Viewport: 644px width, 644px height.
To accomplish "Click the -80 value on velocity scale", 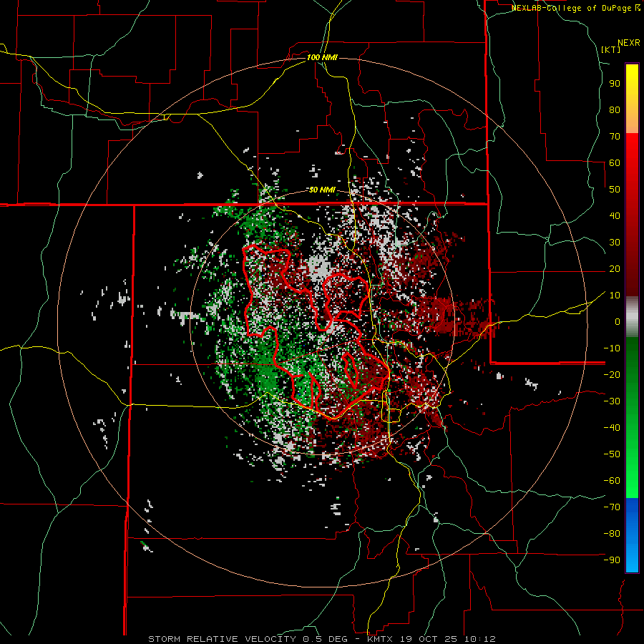I will (612, 534).
